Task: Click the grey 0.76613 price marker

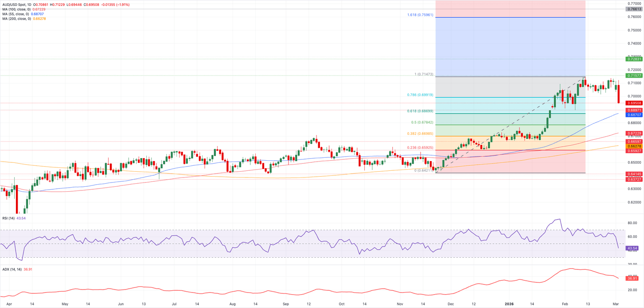Action: pyautogui.click(x=634, y=10)
